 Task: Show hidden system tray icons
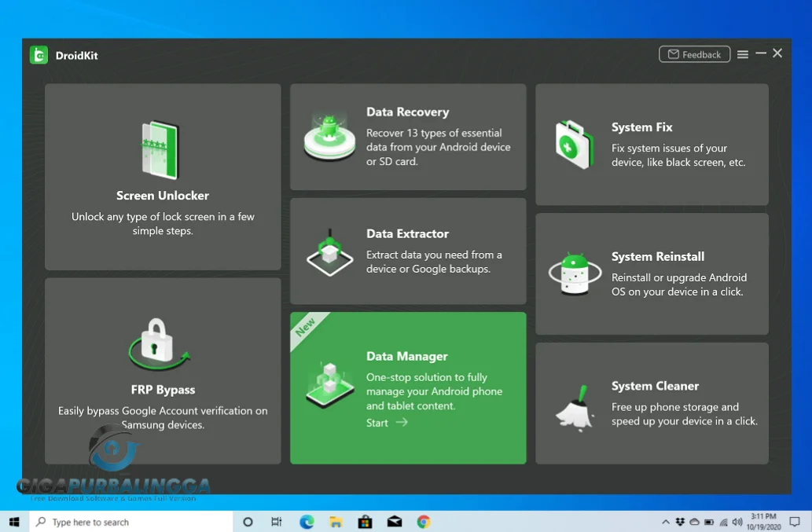coord(666,522)
